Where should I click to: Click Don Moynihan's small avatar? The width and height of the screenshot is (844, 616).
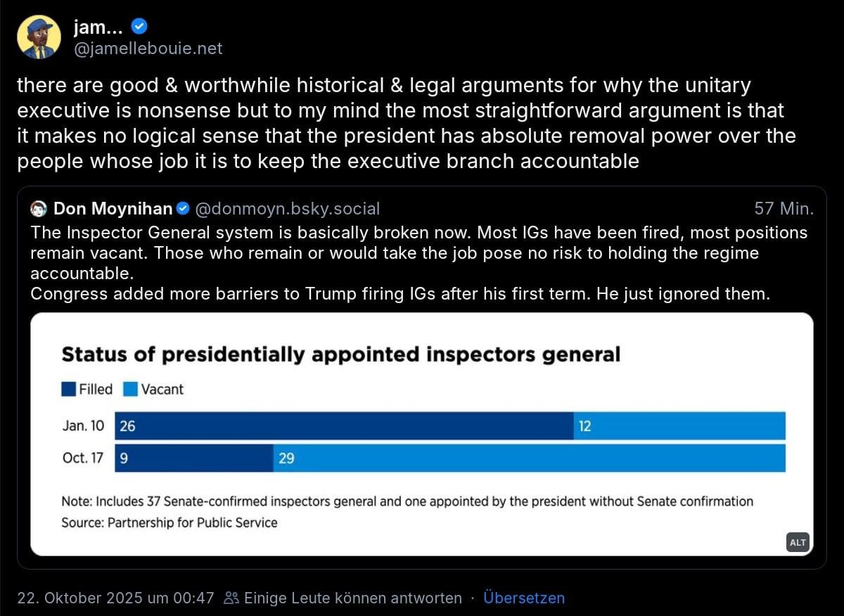coord(39,209)
